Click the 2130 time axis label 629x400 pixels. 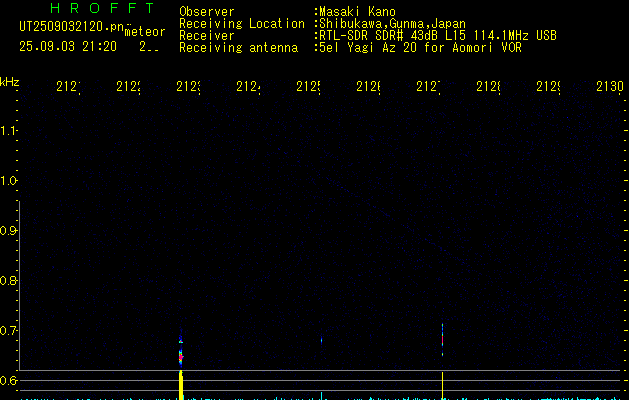point(610,87)
